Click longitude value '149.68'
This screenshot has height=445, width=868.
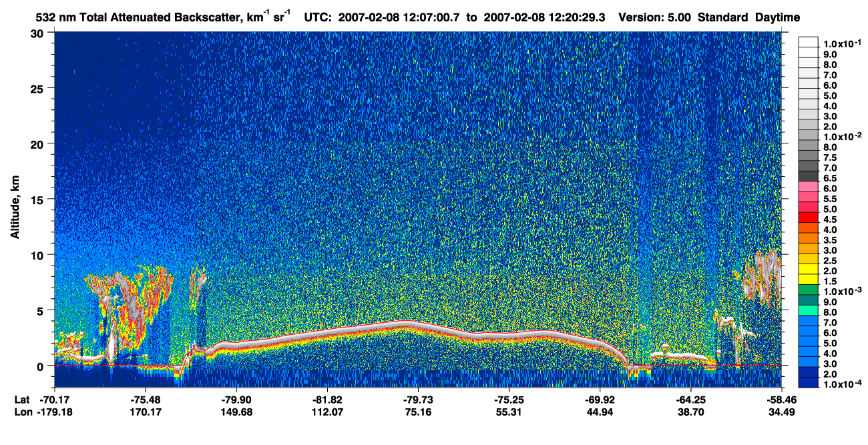click(236, 412)
